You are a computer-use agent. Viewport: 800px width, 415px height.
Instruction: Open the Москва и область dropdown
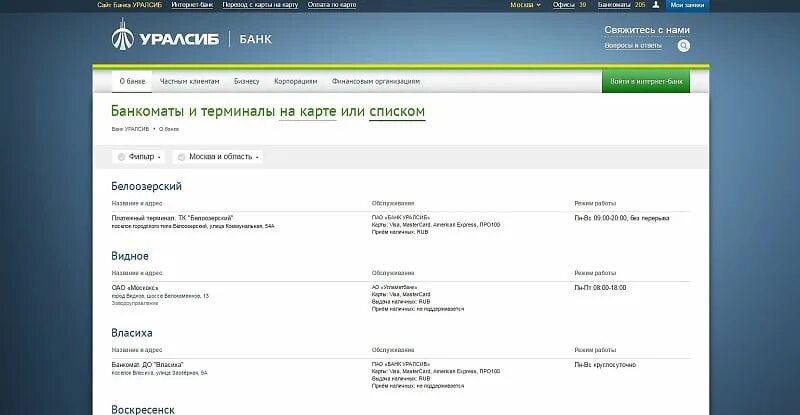click(218, 157)
